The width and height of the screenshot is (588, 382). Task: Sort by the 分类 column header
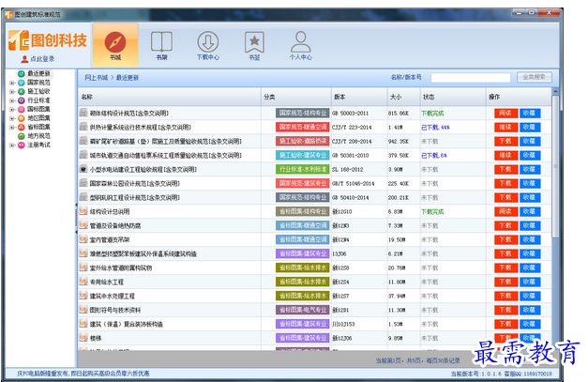[296, 97]
